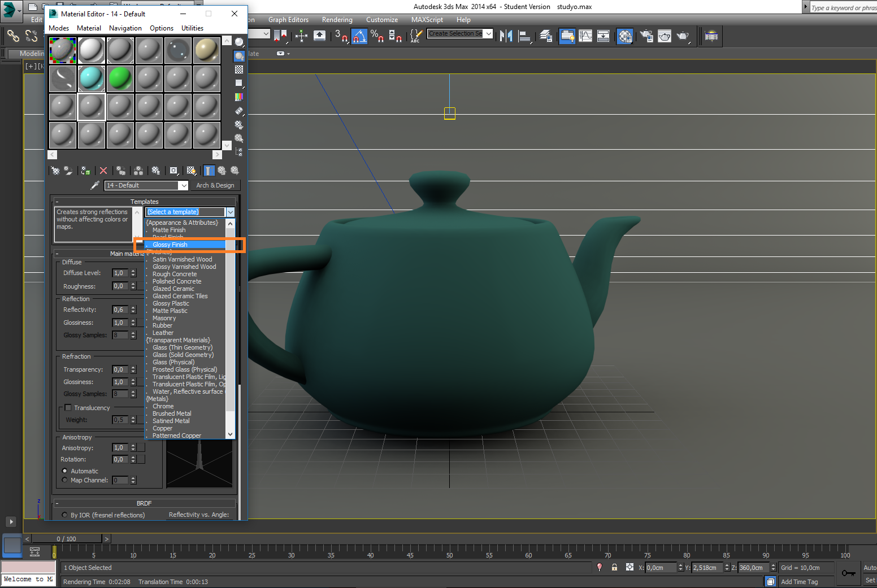Click Set Key large key icon
Viewport: 877px width, 588px height.
[848, 573]
